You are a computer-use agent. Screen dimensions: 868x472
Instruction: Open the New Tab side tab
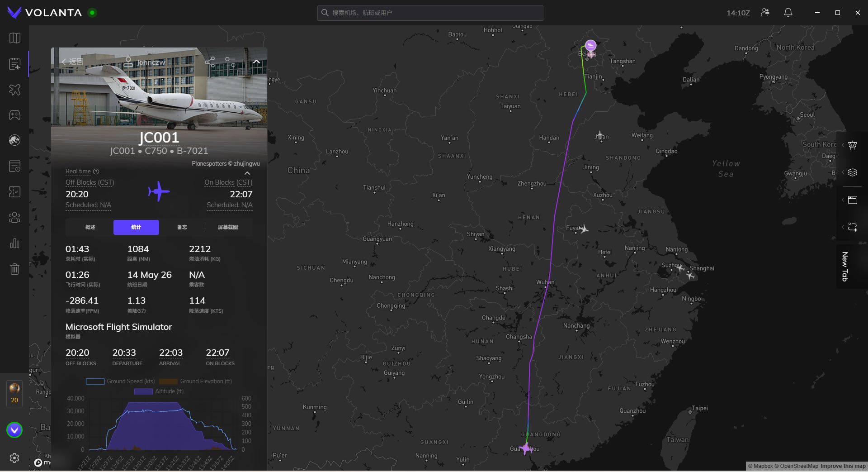[844, 267]
